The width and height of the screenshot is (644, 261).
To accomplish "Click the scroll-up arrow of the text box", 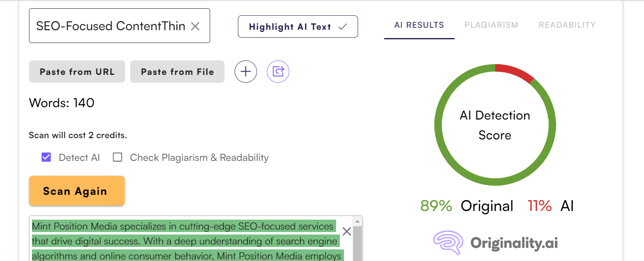I will point(357,220).
